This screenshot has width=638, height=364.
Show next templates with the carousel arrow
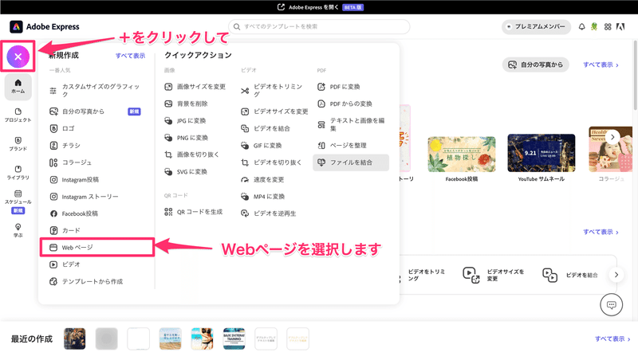click(612, 137)
